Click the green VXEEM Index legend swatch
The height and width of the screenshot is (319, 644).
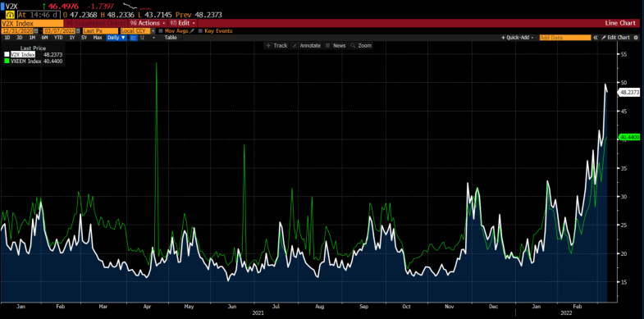tap(7, 61)
